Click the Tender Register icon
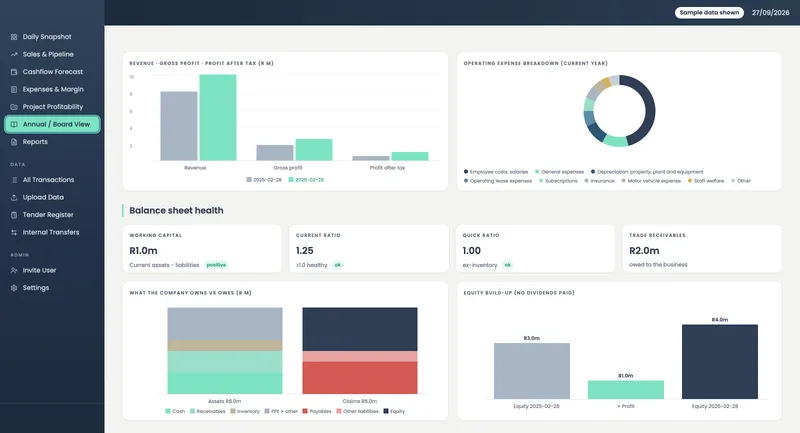800x433 pixels. click(x=14, y=215)
